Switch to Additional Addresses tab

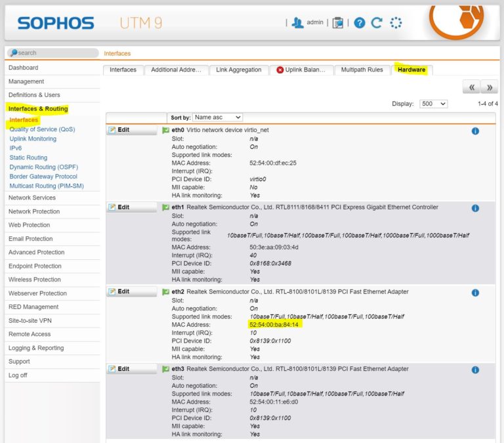click(176, 70)
